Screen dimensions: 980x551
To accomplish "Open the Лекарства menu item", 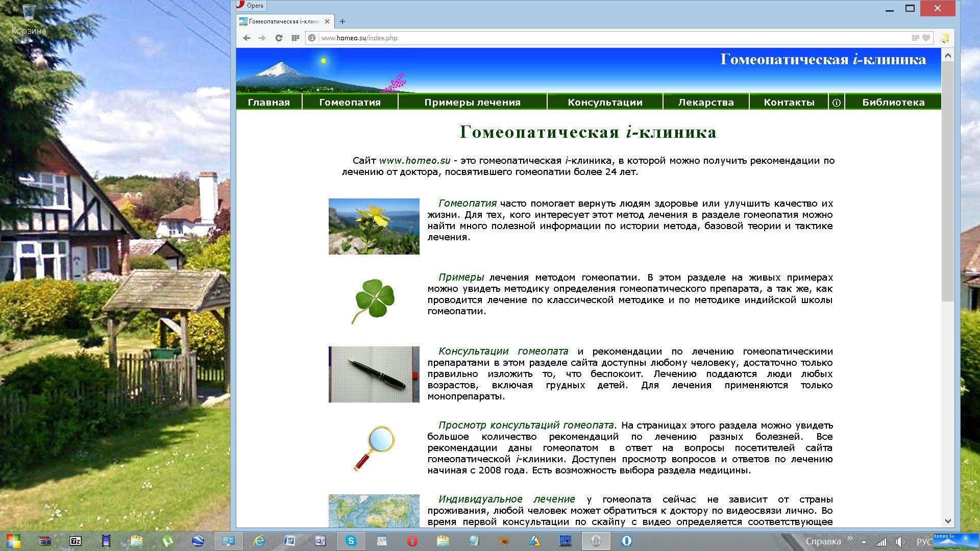I will (706, 102).
